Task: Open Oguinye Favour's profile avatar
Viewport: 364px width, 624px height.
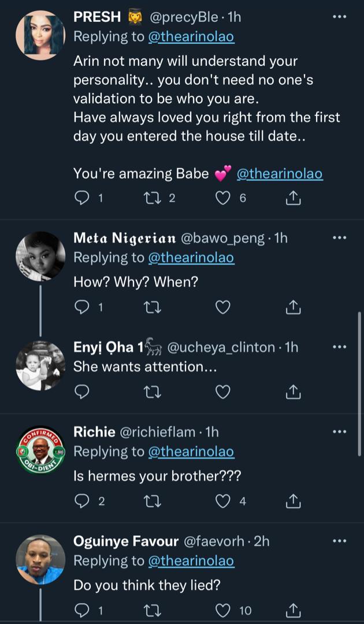Action: 40,559
